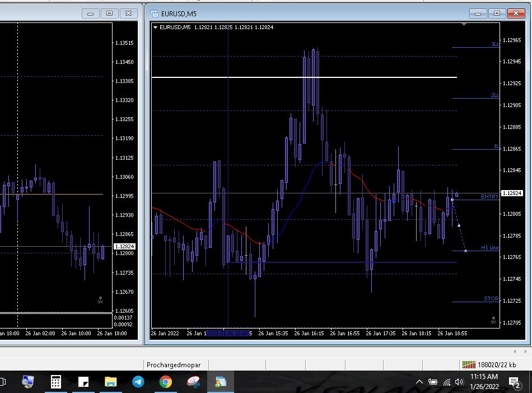The image size is (532, 393).
Task: Select the ENTRY line label
Action: (x=489, y=197)
